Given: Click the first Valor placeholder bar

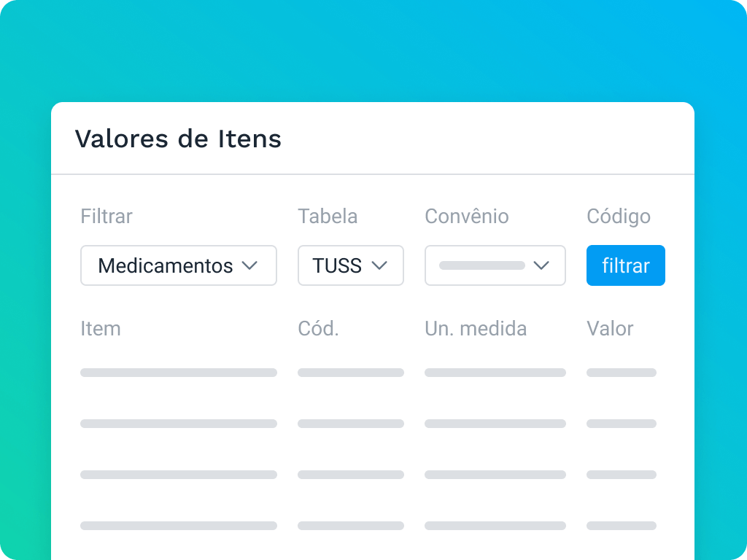Looking at the screenshot, I should click(x=622, y=372).
